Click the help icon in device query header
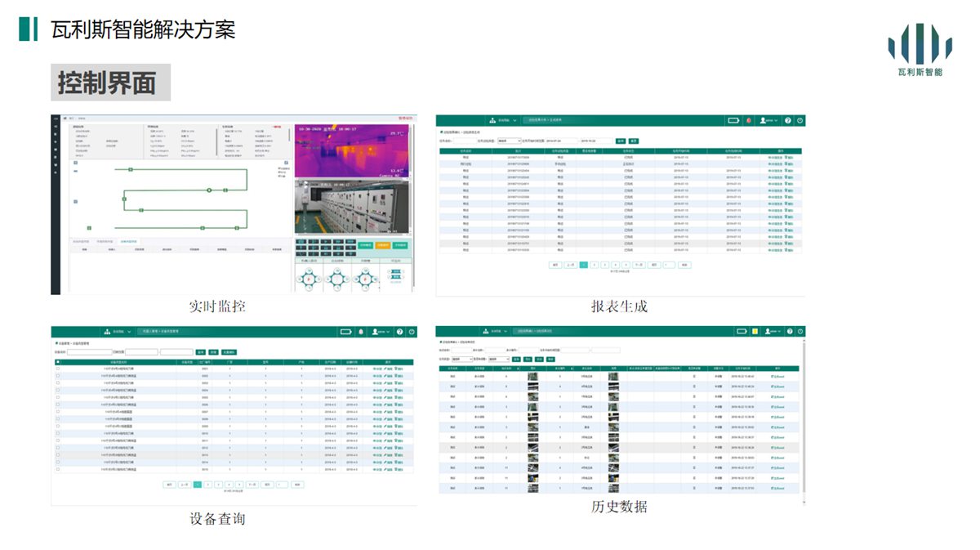The image size is (980, 550). (x=400, y=332)
